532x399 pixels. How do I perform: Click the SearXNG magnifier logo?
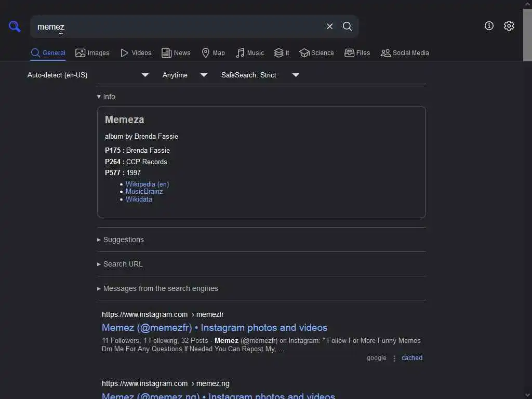pos(15,26)
